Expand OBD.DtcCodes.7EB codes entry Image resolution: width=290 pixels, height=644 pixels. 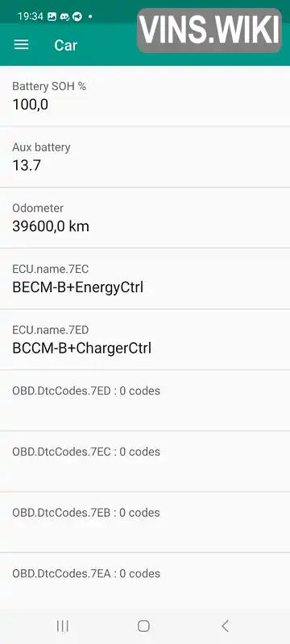[145, 522]
